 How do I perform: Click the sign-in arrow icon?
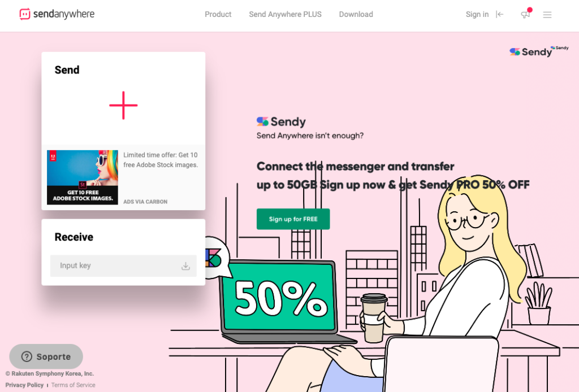(500, 14)
